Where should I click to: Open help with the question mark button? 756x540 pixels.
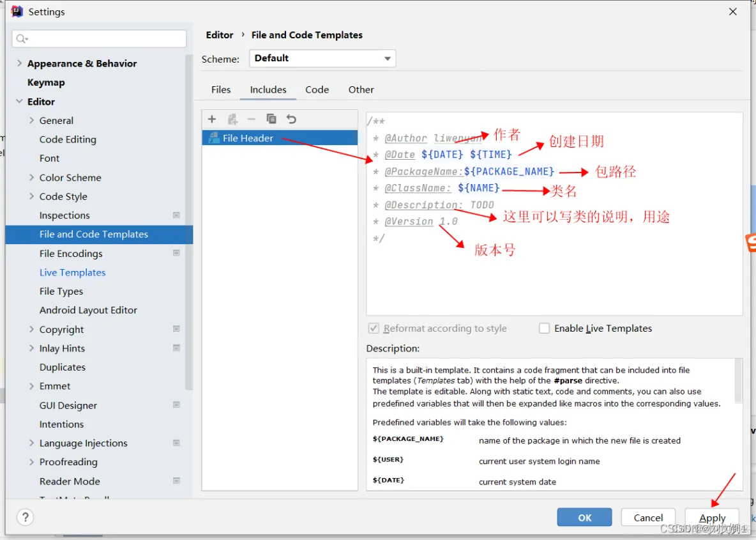[25, 518]
